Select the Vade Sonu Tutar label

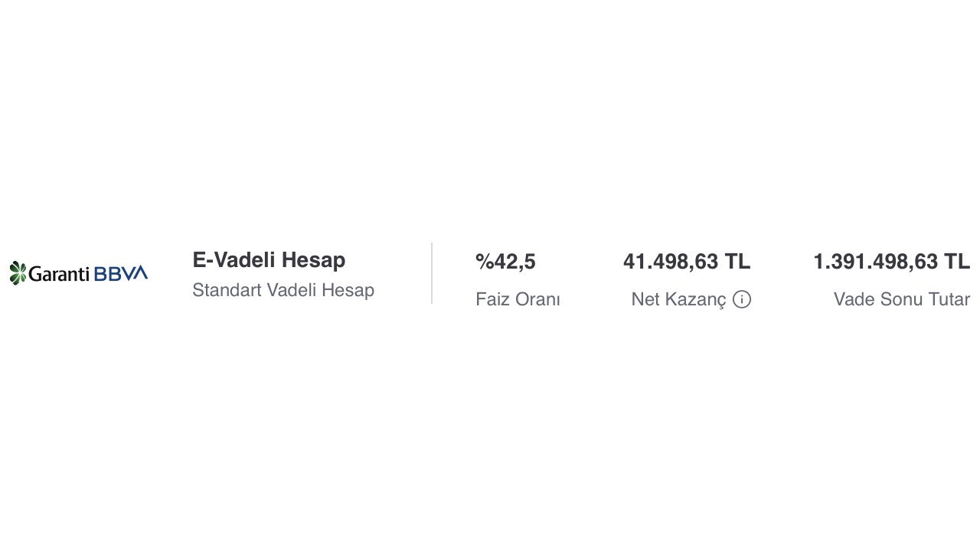[901, 299]
